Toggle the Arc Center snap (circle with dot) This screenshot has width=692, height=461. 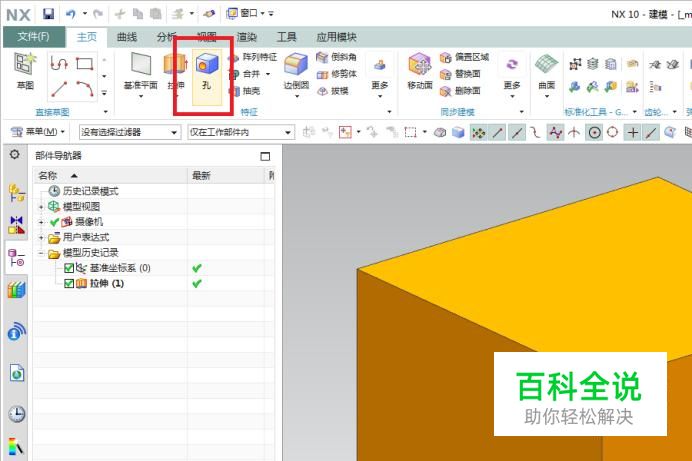tap(594, 132)
